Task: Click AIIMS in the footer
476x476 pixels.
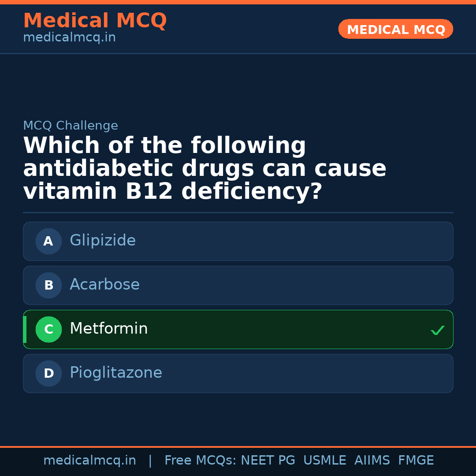Action: pos(372,461)
